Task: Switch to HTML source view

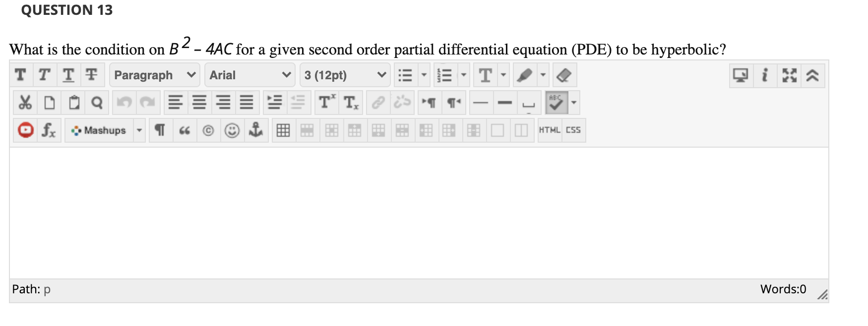Action: point(549,130)
